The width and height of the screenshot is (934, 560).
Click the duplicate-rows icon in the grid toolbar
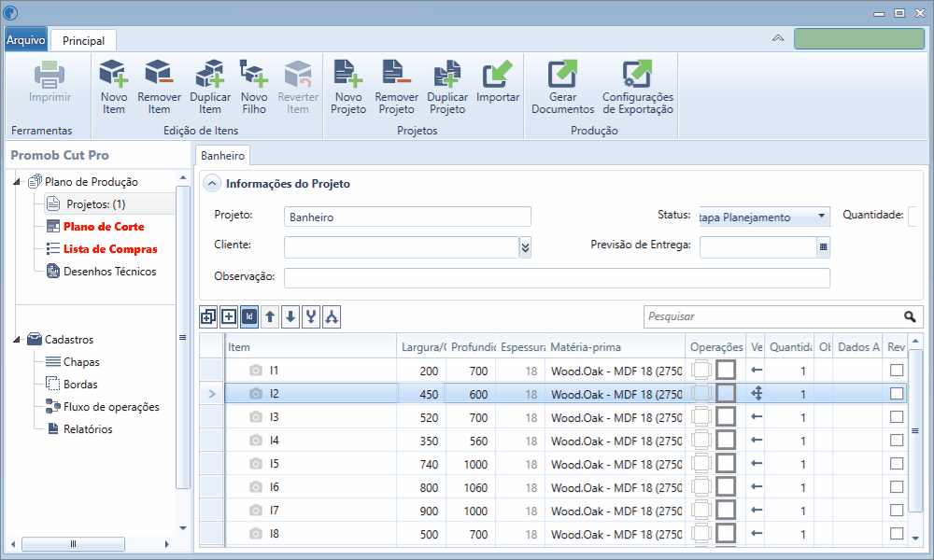click(x=208, y=316)
